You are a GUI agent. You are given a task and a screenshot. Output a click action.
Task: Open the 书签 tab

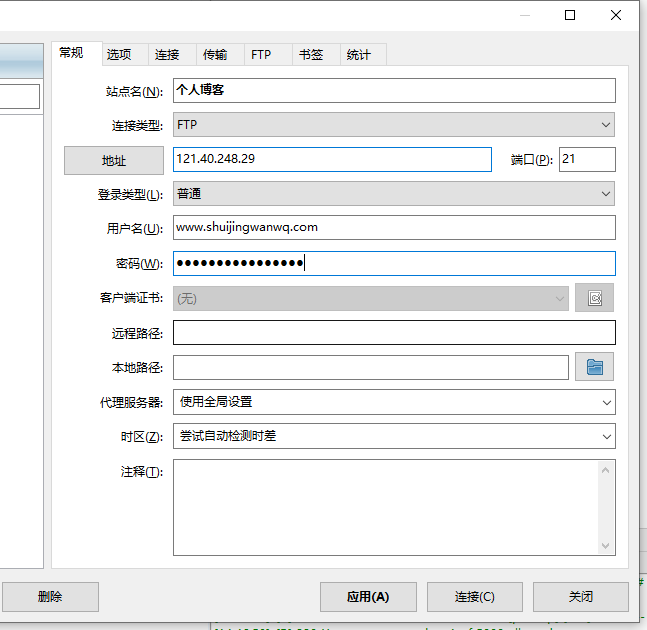311,55
